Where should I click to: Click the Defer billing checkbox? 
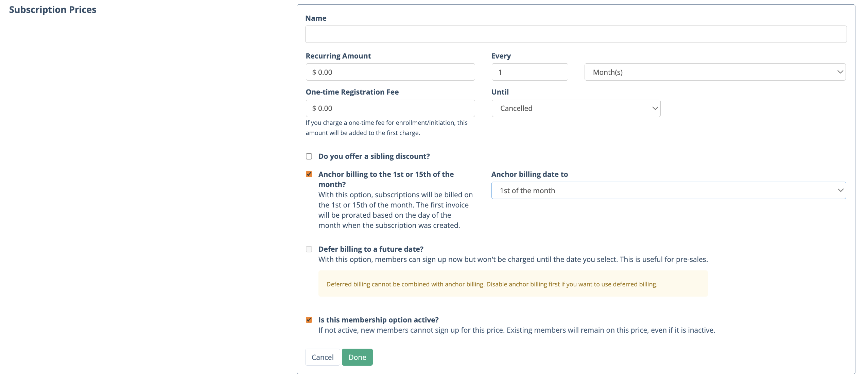[309, 249]
